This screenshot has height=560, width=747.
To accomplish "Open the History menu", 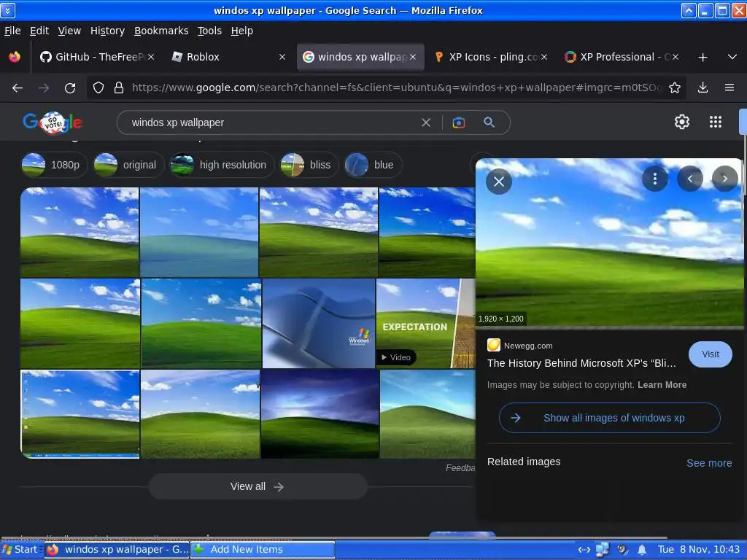I will [x=107, y=31].
